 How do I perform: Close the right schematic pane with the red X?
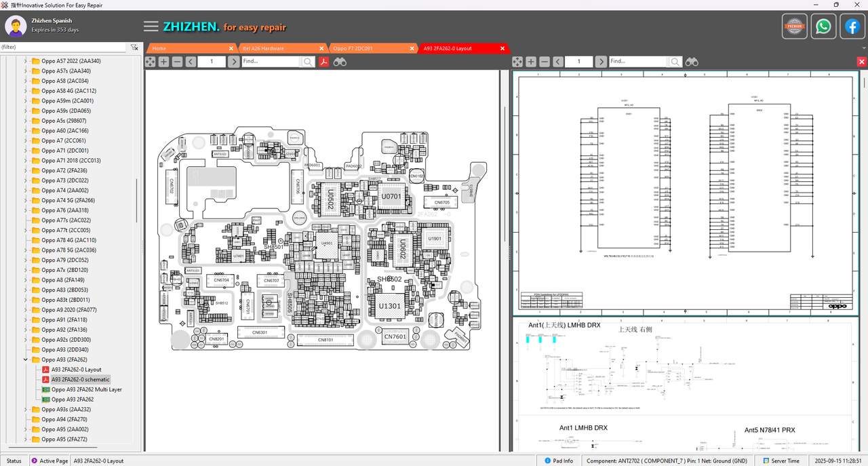pos(861,62)
